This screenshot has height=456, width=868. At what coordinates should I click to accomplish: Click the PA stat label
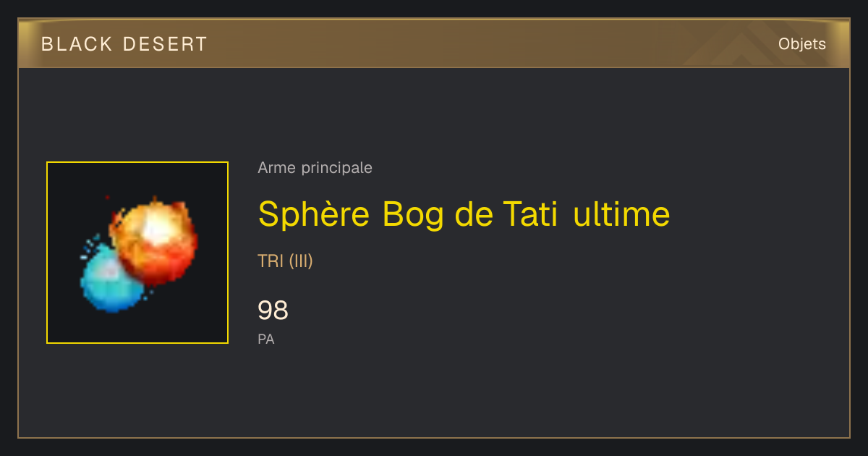click(x=265, y=339)
